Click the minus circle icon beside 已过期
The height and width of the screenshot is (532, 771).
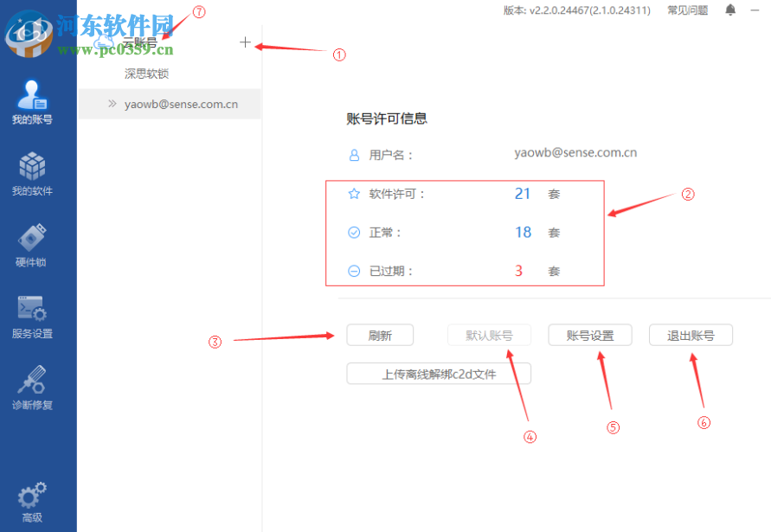[x=353, y=271]
